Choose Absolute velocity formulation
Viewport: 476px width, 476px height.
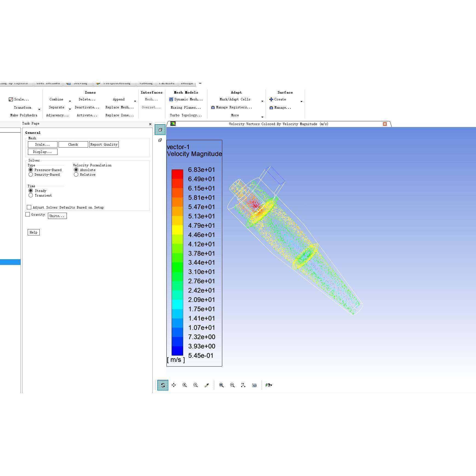[x=76, y=170]
